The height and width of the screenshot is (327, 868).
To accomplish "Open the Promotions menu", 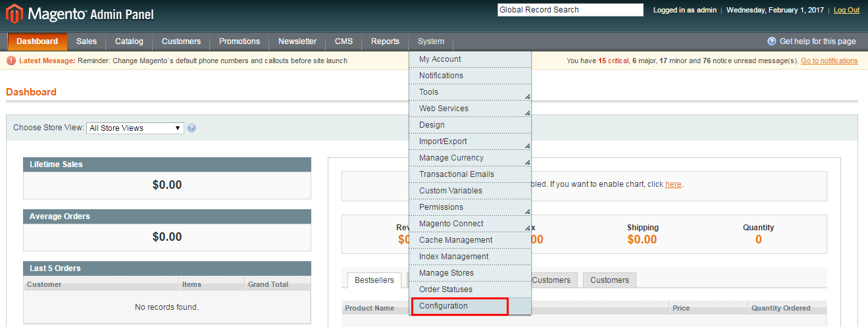I will click(240, 41).
